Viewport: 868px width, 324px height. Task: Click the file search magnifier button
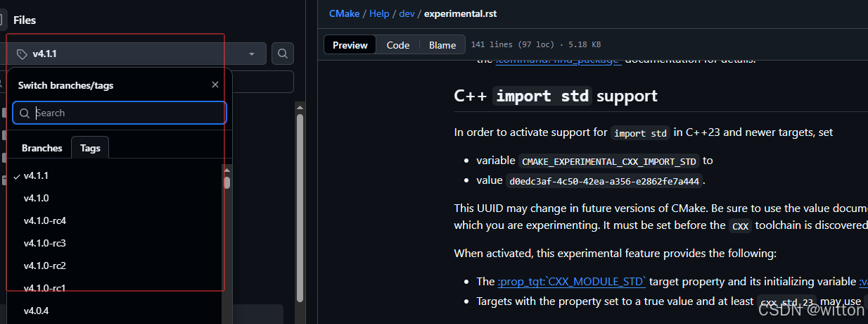click(x=282, y=54)
